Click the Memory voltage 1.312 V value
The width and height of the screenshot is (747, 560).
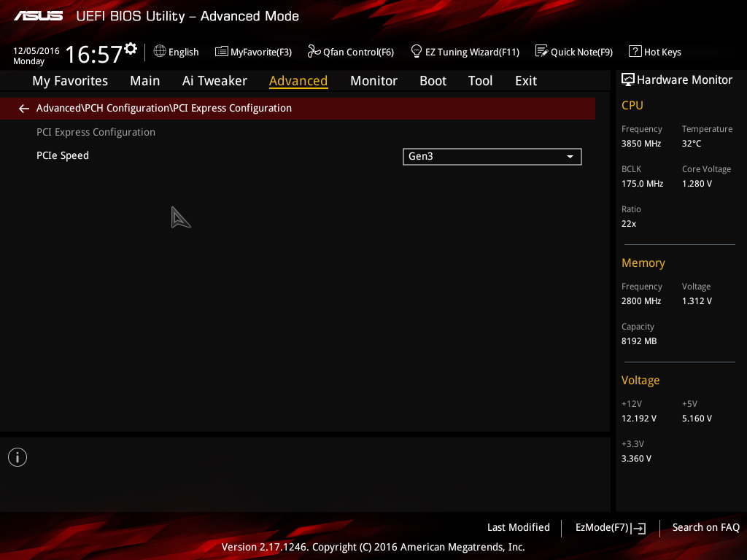pos(697,301)
